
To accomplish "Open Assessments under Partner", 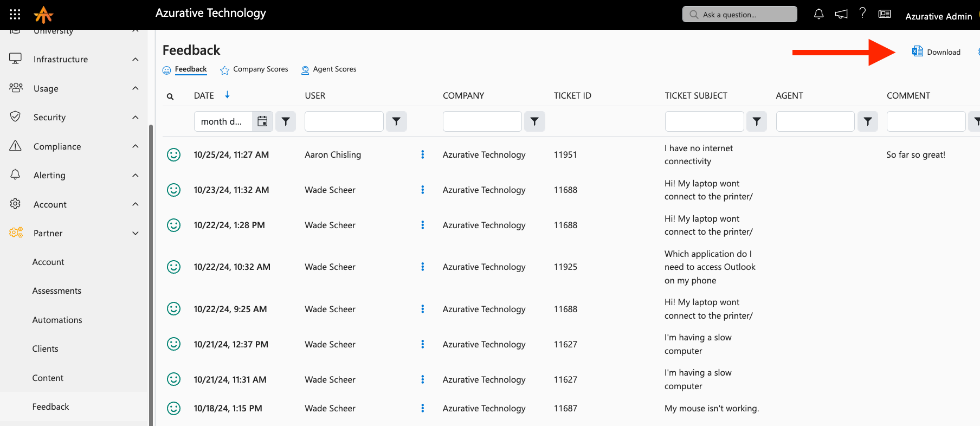I will (x=57, y=291).
